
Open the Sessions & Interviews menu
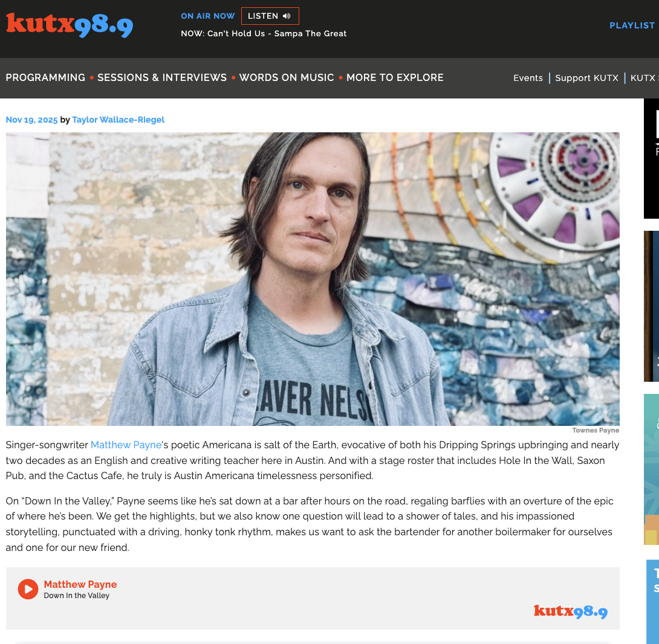pos(162,78)
